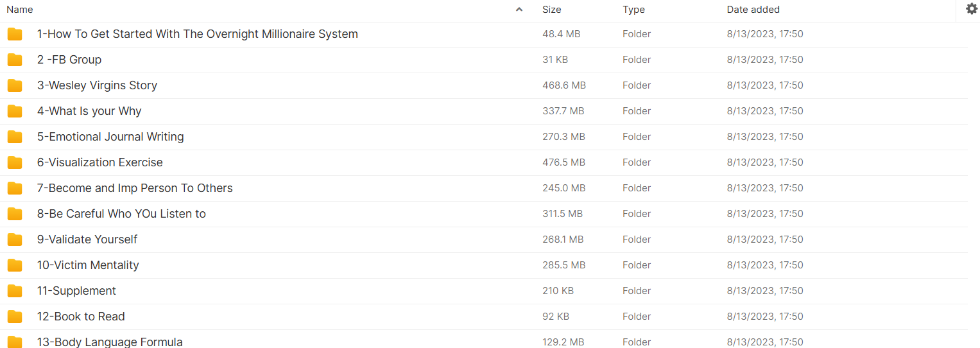980x348 pixels.
Task: Sort the list by Name column header
Action: [20, 10]
